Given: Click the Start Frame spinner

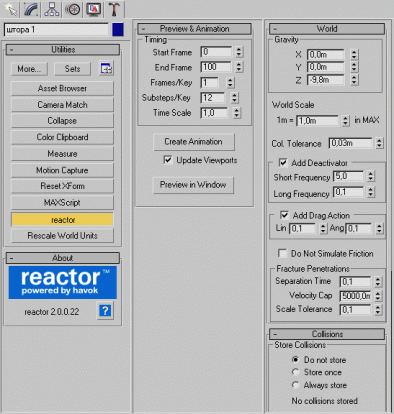Looking at the screenshot, I should (x=239, y=52).
